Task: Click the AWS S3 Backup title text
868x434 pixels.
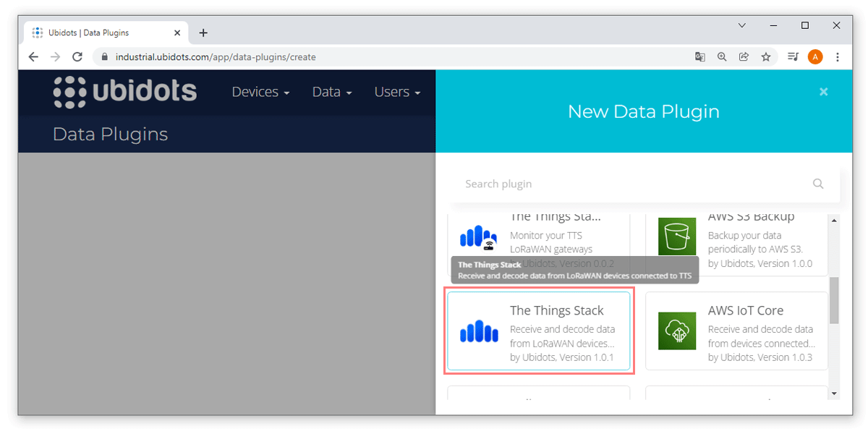Action: (x=752, y=217)
